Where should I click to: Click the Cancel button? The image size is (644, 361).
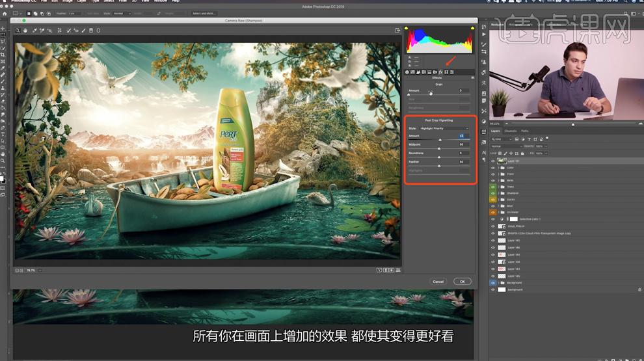(438, 282)
